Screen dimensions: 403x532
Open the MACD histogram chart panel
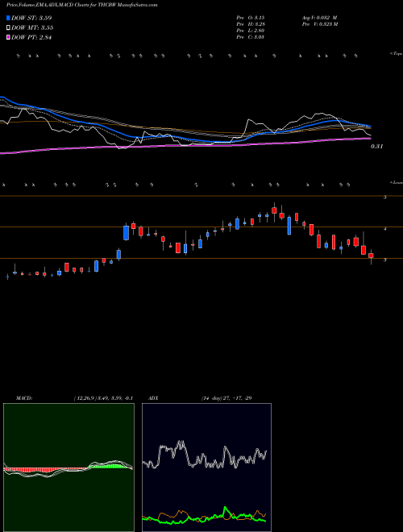(x=69, y=468)
